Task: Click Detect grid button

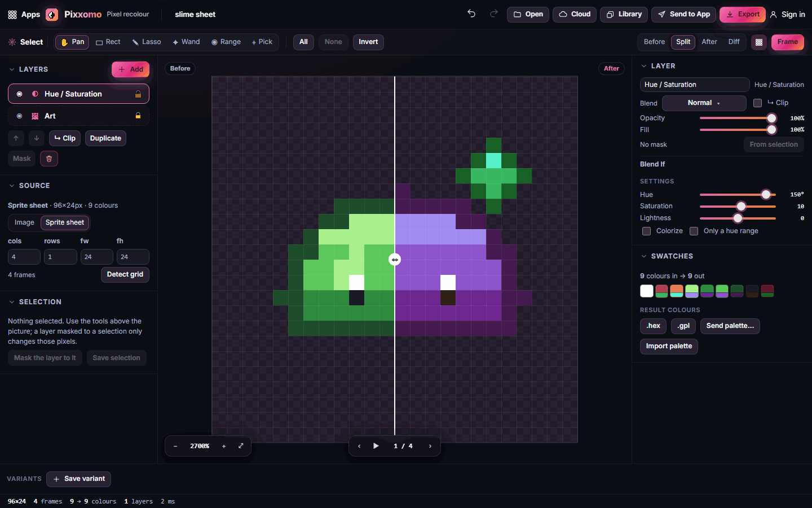Action: 125,275
